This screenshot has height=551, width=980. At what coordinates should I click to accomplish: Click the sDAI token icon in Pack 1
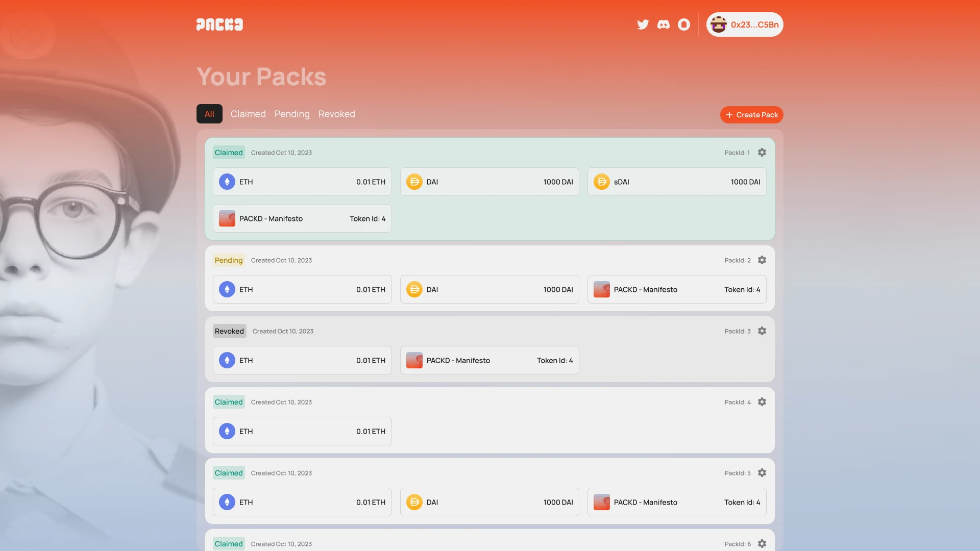(601, 182)
